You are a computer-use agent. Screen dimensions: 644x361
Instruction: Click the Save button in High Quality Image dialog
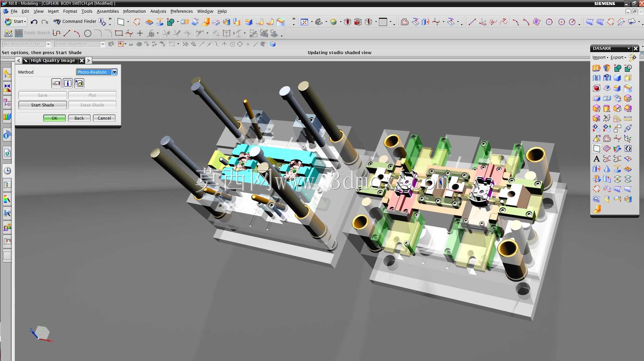coord(42,95)
